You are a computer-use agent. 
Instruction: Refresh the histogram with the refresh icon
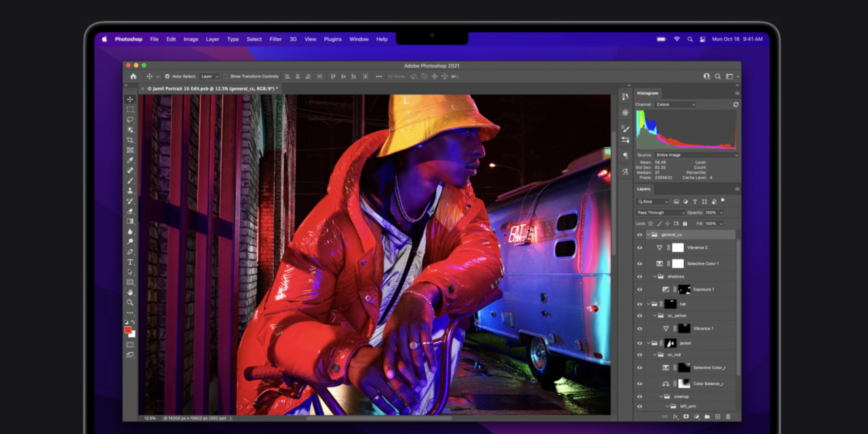[x=736, y=104]
